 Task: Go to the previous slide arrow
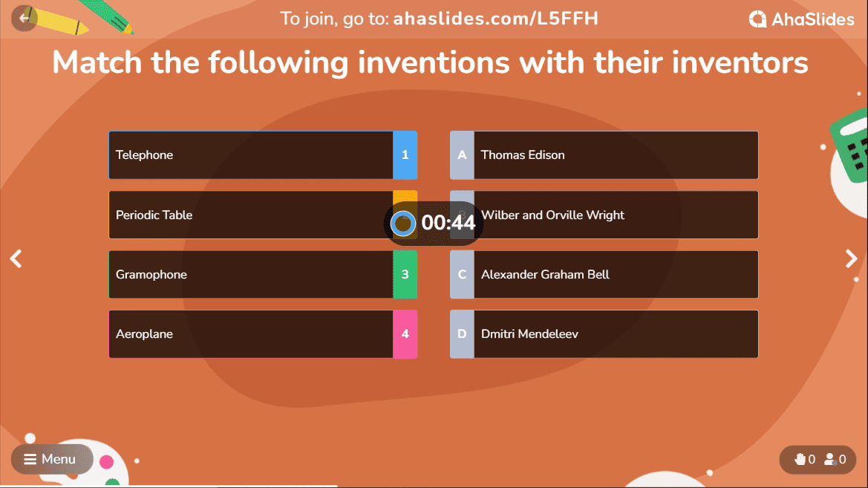coord(16,258)
